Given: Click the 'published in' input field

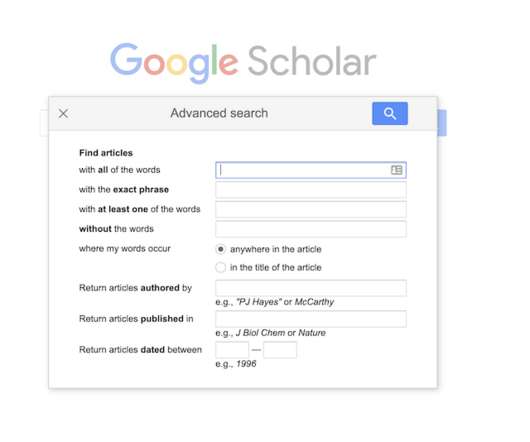Looking at the screenshot, I should click(311, 319).
